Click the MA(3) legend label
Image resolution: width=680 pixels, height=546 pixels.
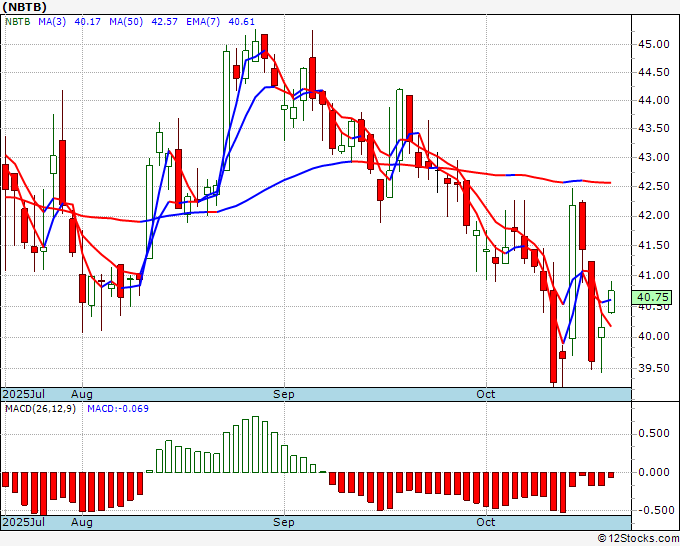point(52,22)
